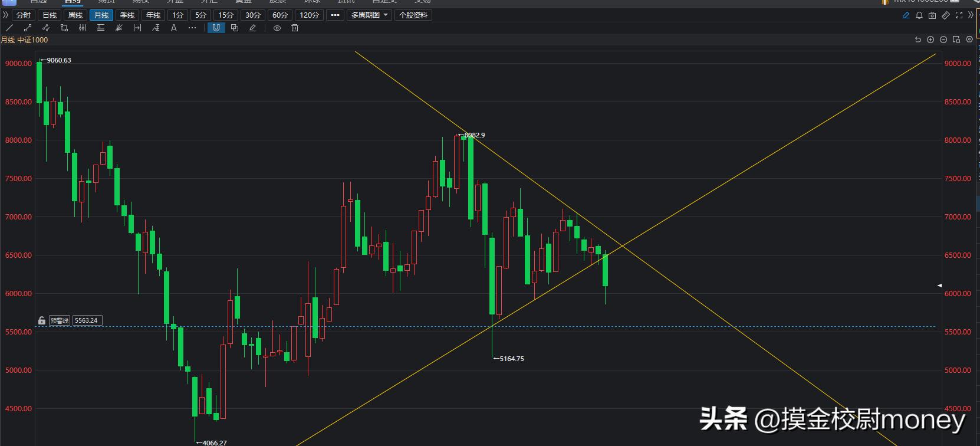
Task: Select the straight line drawing tool
Action: coord(9,28)
